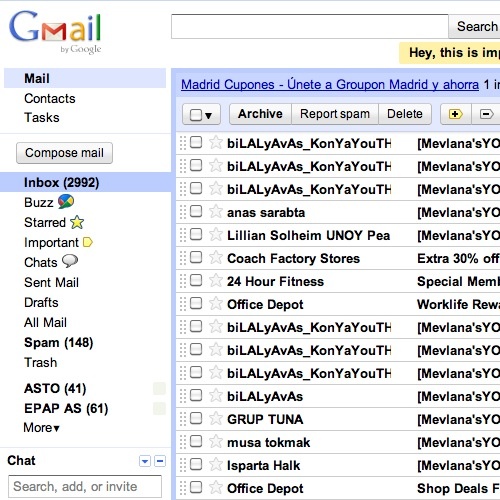Click the Gmail logo
Image resolution: width=500 pixels, height=500 pixels.
(55, 32)
